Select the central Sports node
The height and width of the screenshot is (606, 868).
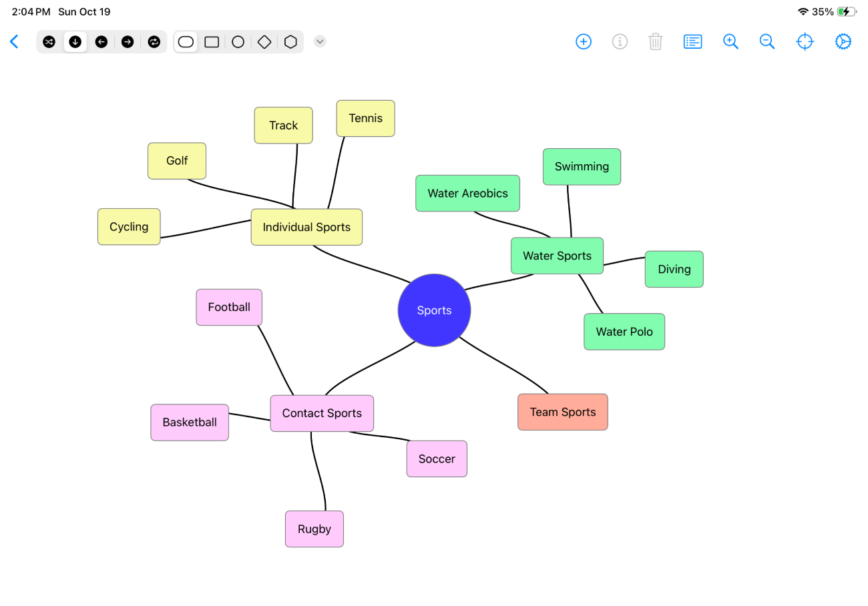[434, 310]
